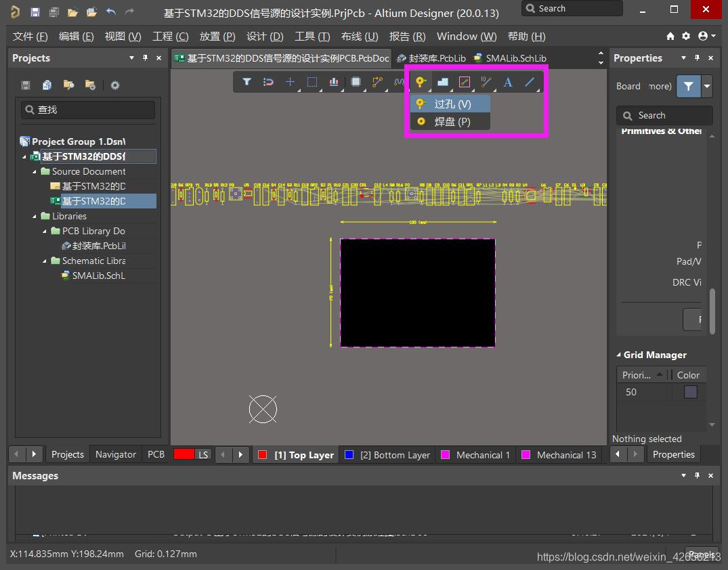Pin the Projects panel
Screen dimensions: 728x570
[x=146, y=58]
